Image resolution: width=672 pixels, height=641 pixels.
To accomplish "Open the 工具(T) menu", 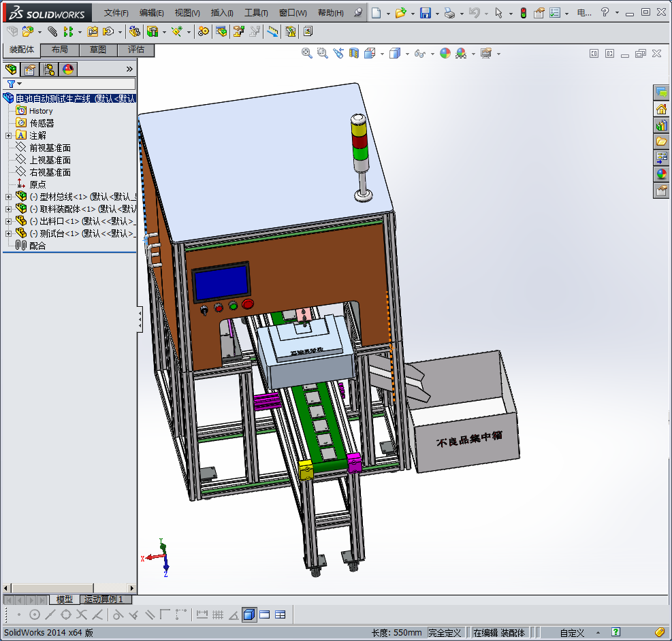I will click(256, 13).
